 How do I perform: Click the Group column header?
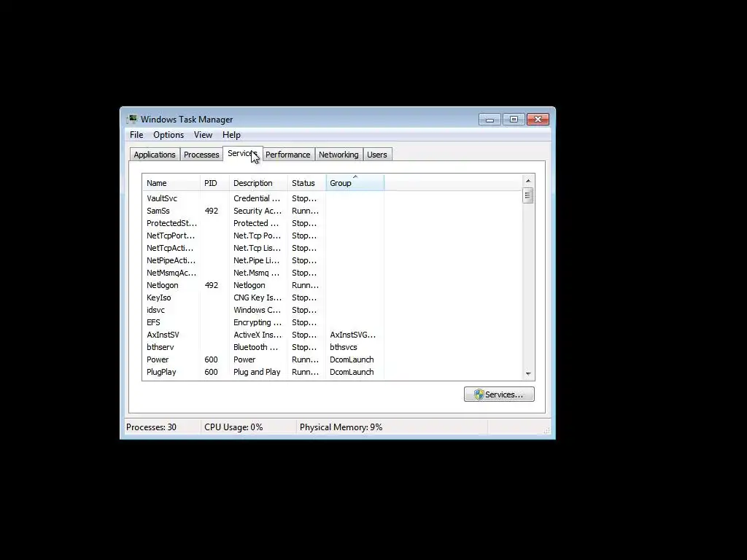[355, 183]
